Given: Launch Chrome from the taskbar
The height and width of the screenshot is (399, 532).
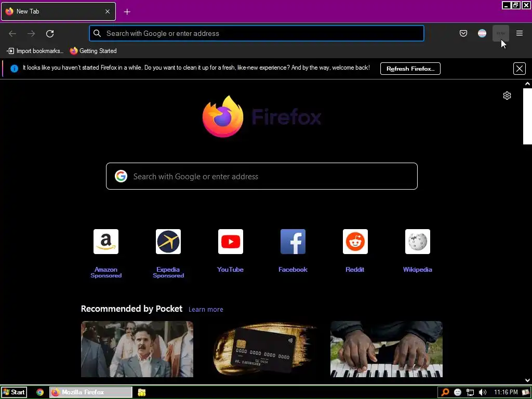Looking at the screenshot, I should pos(40,392).
